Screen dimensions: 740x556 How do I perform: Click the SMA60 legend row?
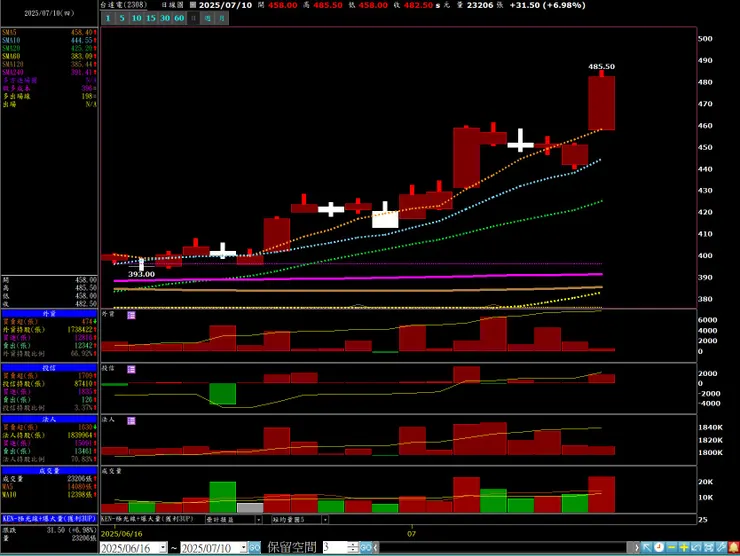49,57
